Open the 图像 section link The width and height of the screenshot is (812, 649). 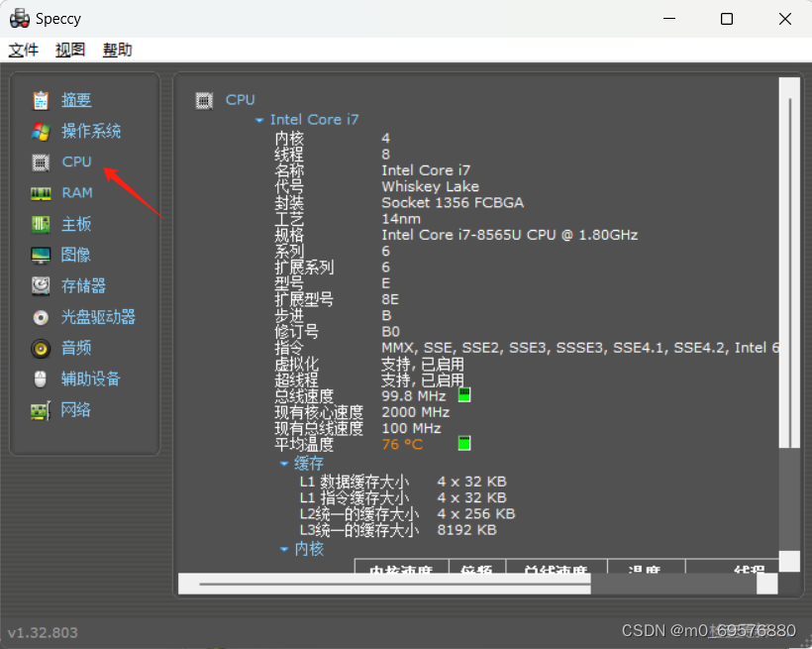[76, 255]
